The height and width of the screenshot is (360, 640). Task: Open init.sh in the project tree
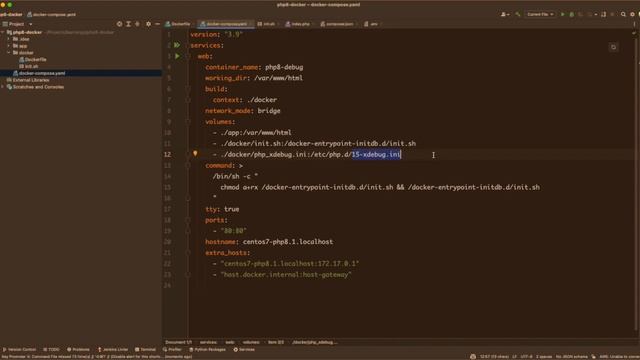29,66
